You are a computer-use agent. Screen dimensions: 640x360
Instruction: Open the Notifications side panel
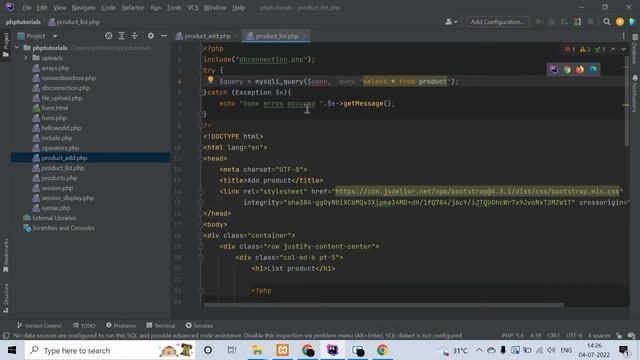tap(635, 93)
